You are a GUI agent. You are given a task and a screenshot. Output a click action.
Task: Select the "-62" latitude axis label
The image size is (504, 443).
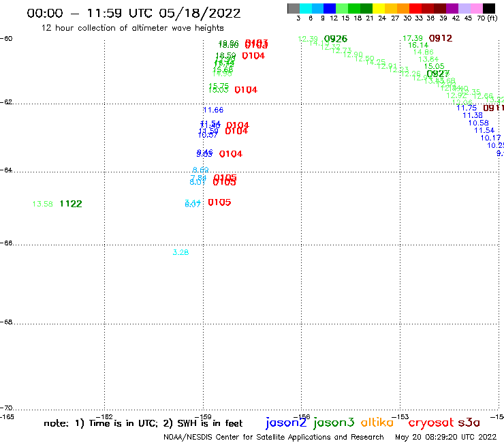[6, 102]
